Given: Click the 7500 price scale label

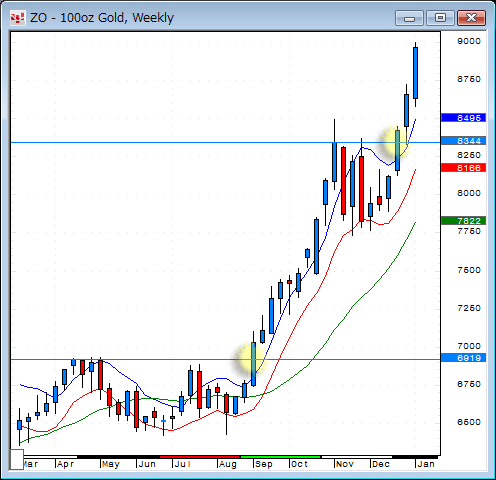Looking at the screenshot, I should (469, 270).
